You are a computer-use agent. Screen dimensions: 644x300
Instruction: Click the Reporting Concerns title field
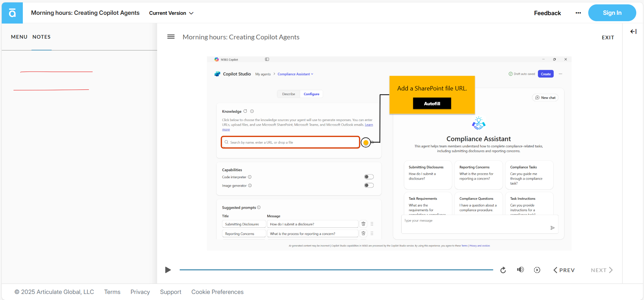(244, 233)
